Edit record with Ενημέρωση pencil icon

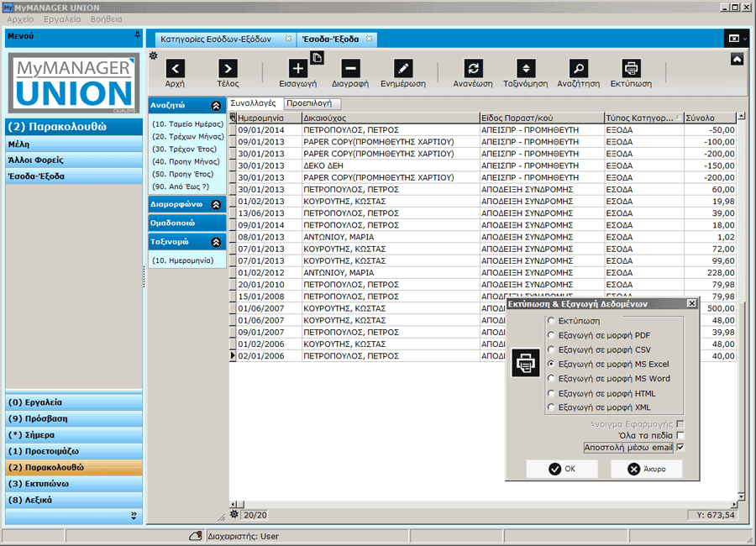[403, 69]
